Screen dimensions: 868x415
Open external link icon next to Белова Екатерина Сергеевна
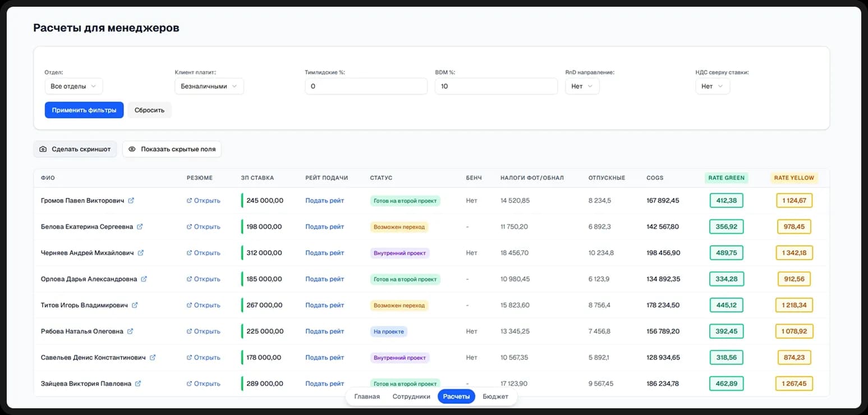[140, 227]
